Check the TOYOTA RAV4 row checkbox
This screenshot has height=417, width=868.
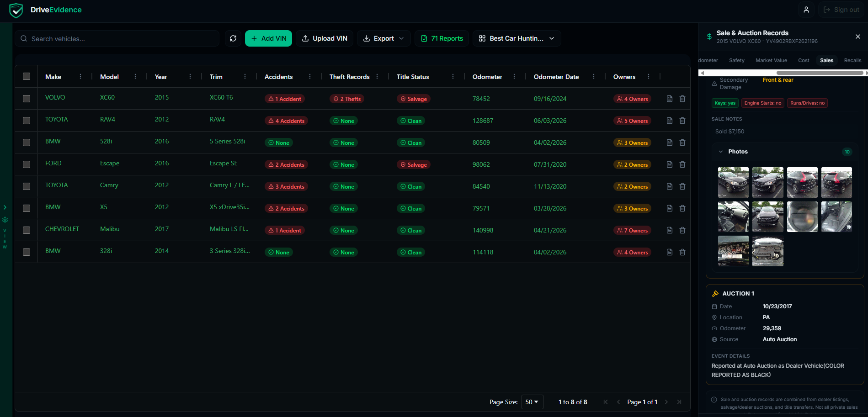(27, 121)
